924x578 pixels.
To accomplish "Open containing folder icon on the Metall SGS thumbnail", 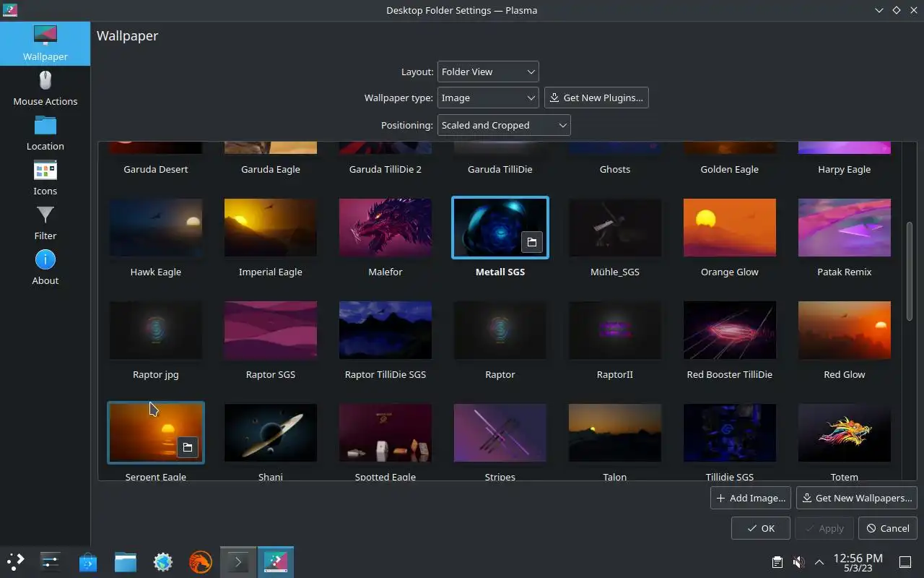I will [532, 242].
